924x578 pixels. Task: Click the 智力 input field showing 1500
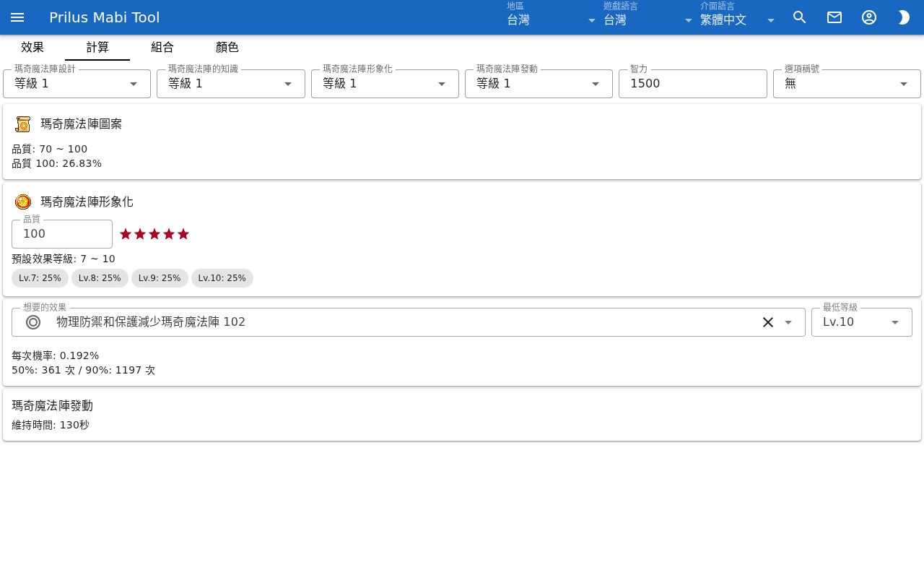pyautogui.click(x=693, y=84)
